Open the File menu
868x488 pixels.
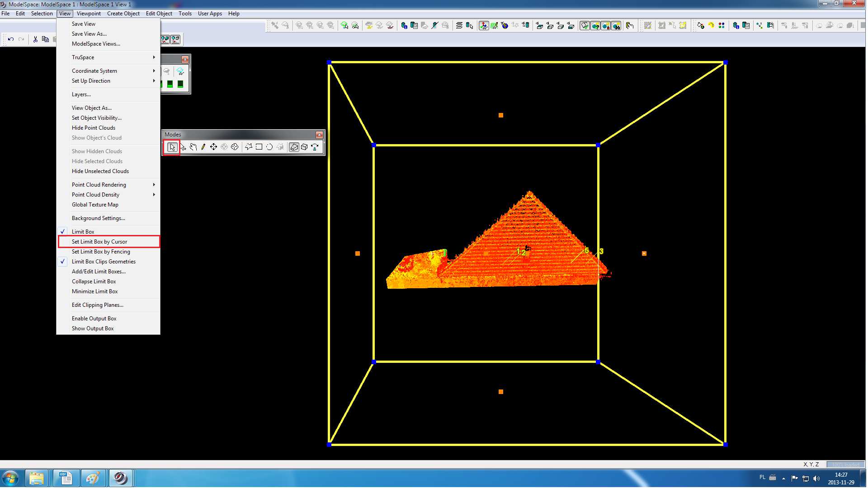coord(5,14)
